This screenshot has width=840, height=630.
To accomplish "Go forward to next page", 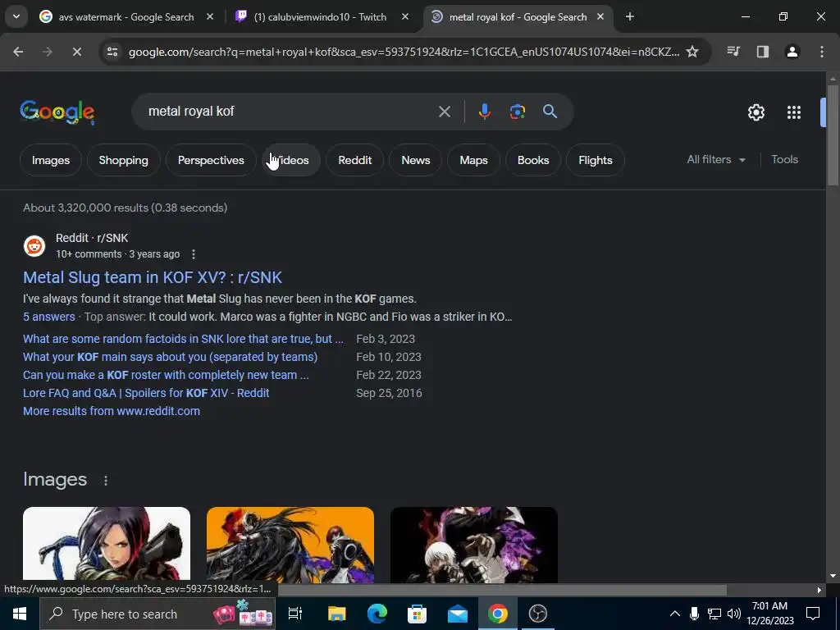I will tap(48, 52).
